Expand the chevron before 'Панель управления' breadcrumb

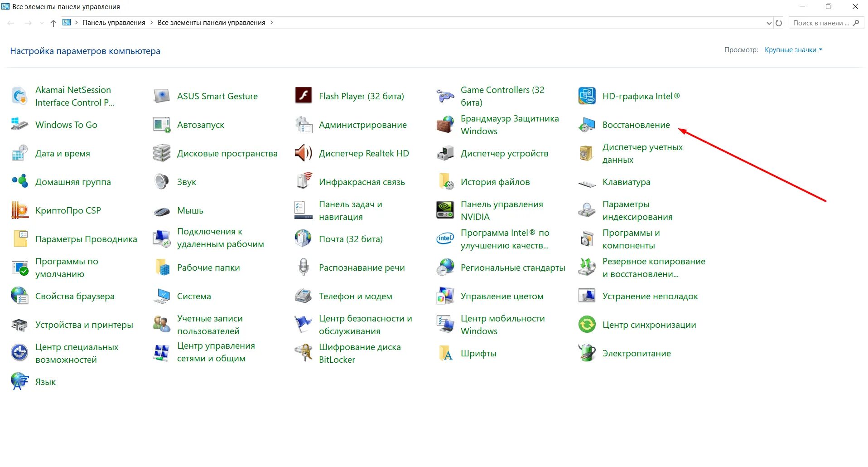[x=76, y=23]
